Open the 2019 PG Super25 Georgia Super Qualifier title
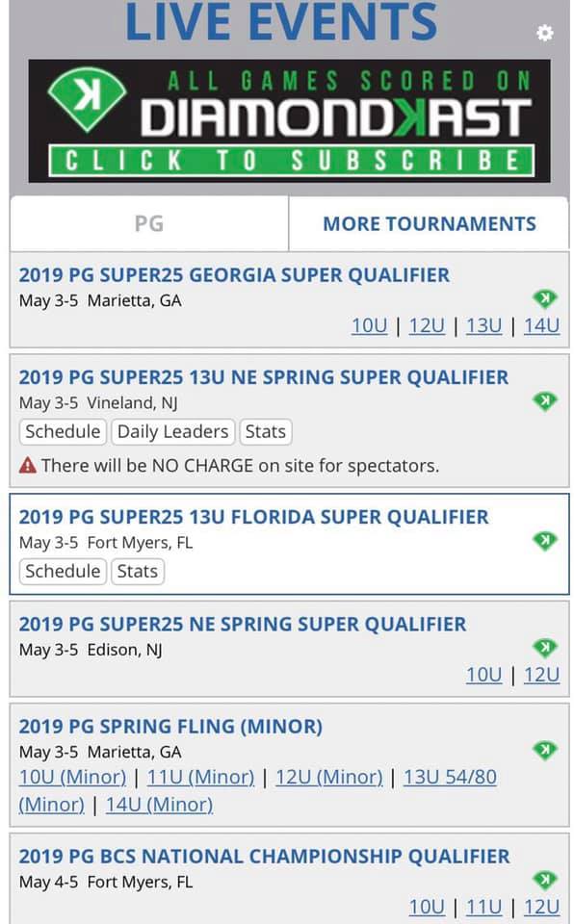 click(x=234, y=274)
